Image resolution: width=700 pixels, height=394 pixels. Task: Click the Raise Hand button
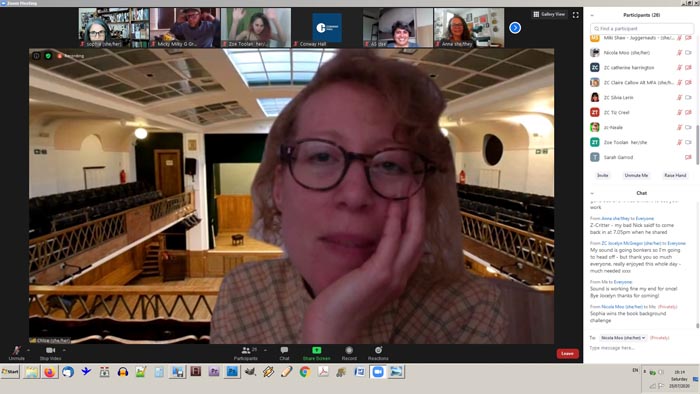click(675, 175)
